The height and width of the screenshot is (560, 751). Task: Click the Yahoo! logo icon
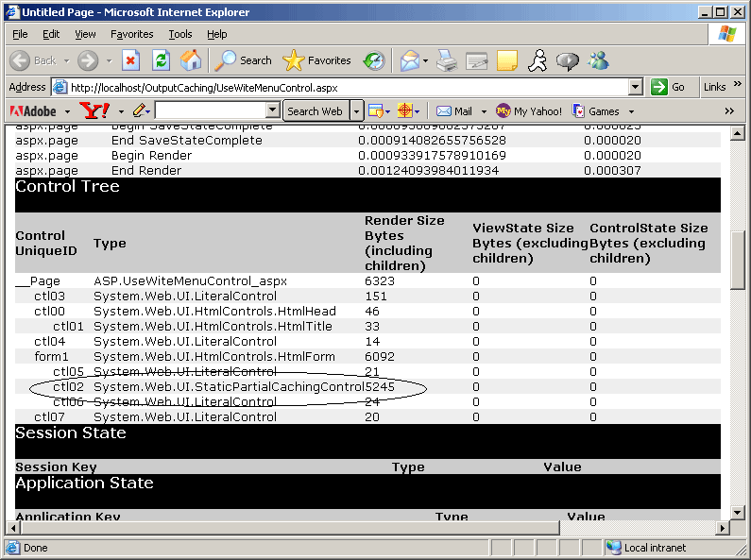tap(94, 110)
